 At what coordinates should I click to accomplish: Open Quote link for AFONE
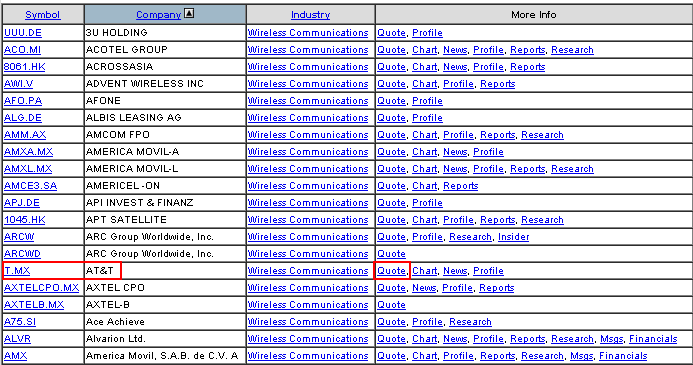(x=391, y=101)
